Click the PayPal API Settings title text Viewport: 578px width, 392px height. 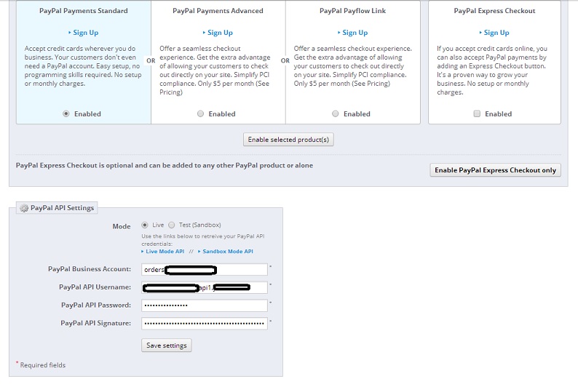point(63,208)
